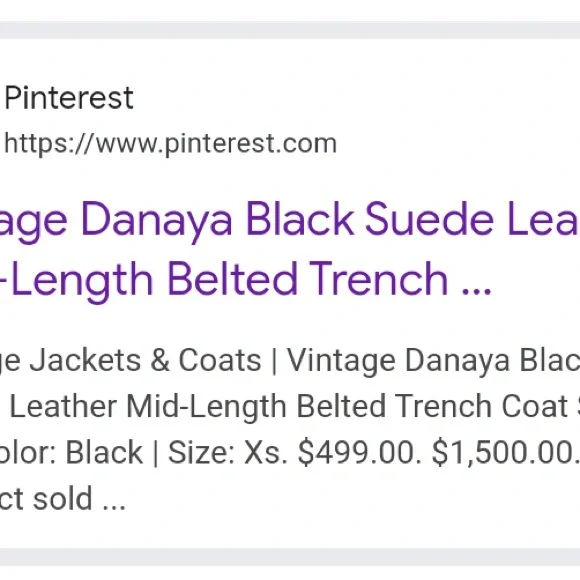Image resolution: width=580 pixels, height=580 pixels.
Task: Click the gray divider below the result
Action: tap(290, 557)
